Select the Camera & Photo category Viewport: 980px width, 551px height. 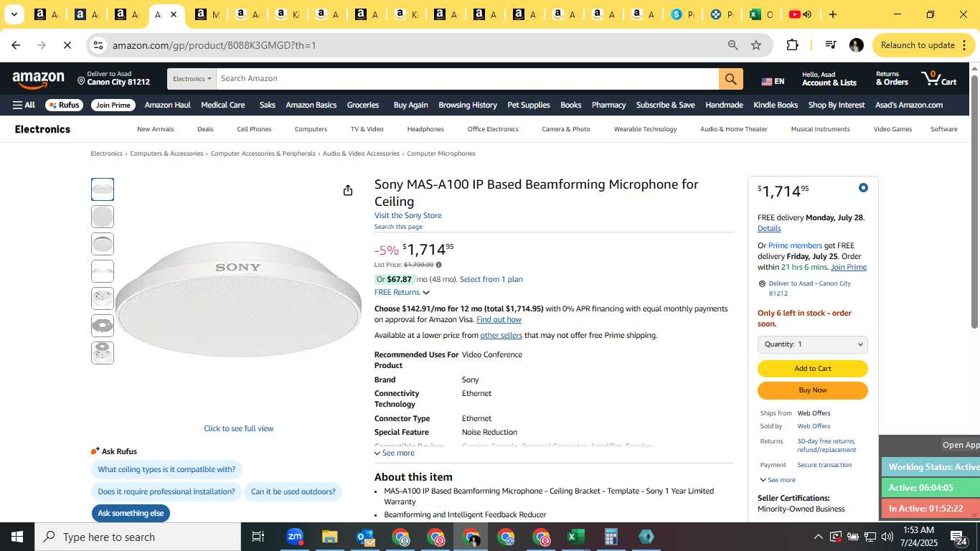[566, 129]
